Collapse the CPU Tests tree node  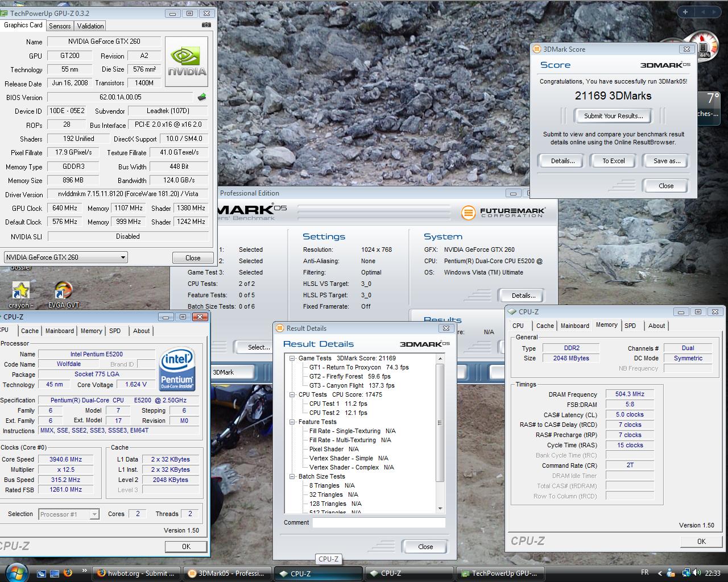pyautogui.click(x=292, y=394)
